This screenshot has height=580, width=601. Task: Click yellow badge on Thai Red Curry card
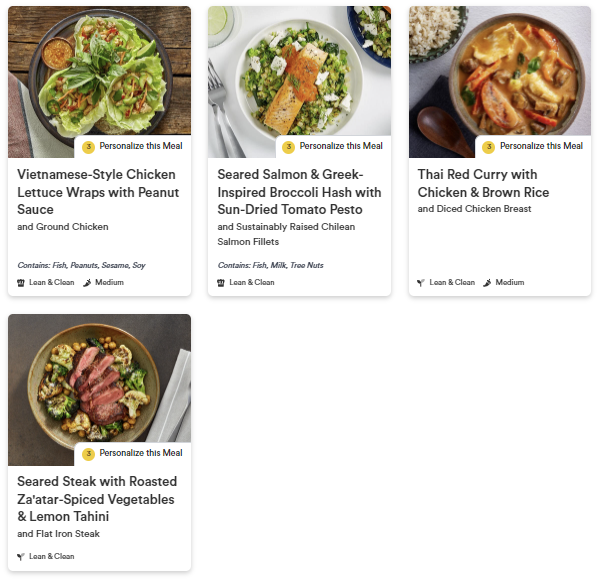click(x=488, y=147)
